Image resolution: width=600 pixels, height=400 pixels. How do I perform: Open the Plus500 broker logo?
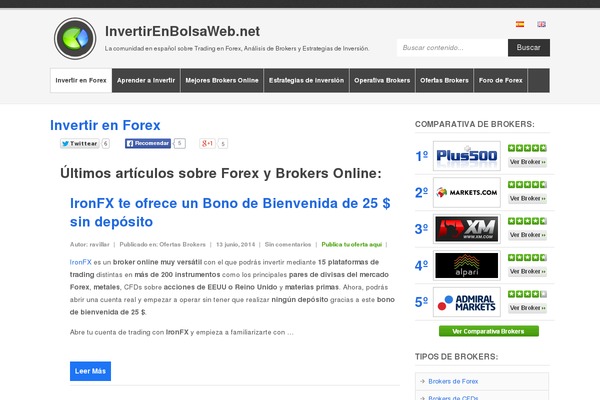click(x=467, y=156)
